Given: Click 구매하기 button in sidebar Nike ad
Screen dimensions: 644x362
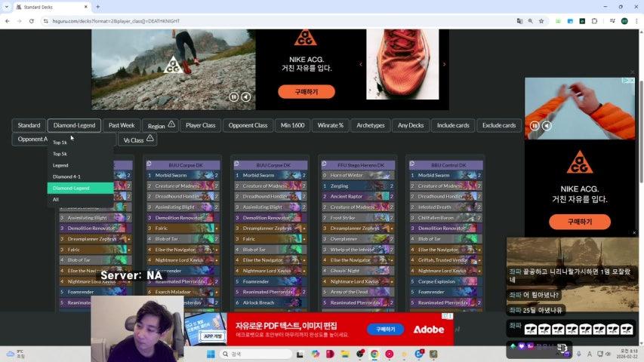Looking at the screenshot, I should (x=580, y=222).
